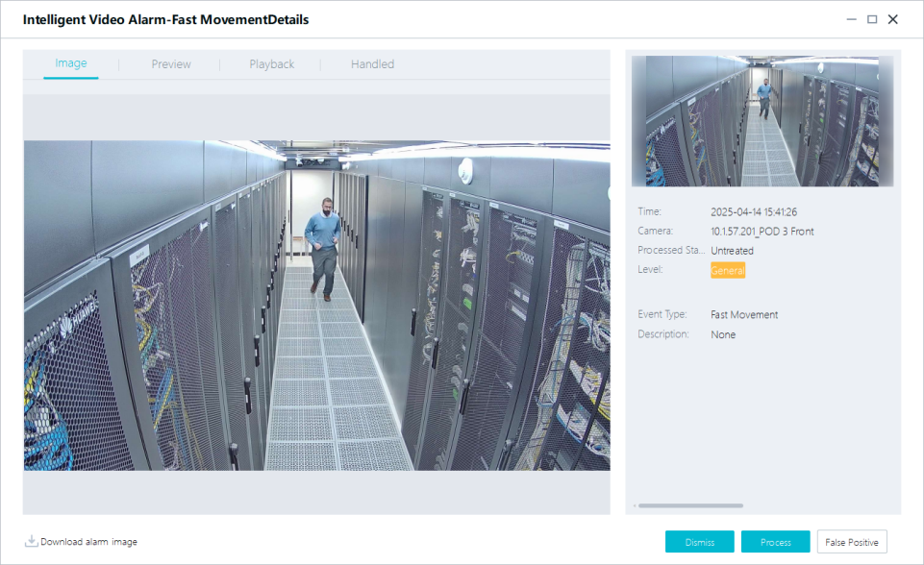Click the Fast Movement event type value
Image resolution: width=924 pixels, height=565 pixels.
click(744, 314)
